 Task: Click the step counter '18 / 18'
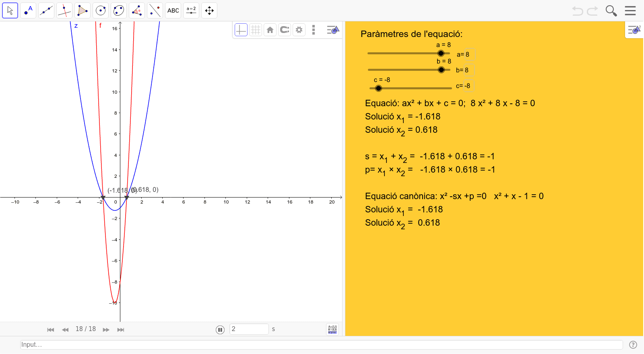86,329
